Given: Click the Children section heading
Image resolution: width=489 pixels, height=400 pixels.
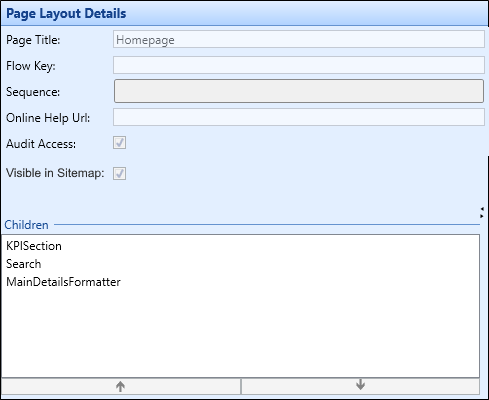Looking at the screenshot, I should (26, 225).
